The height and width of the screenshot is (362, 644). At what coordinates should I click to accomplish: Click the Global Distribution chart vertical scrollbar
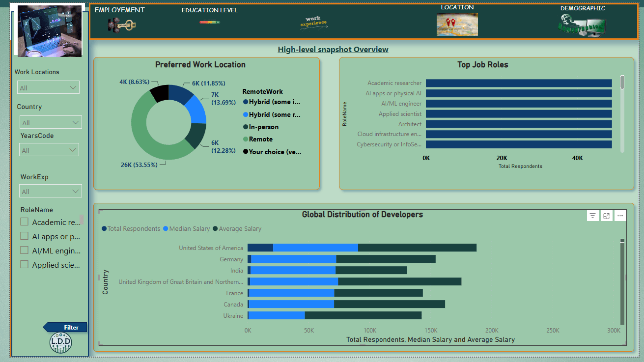point(622,282)
